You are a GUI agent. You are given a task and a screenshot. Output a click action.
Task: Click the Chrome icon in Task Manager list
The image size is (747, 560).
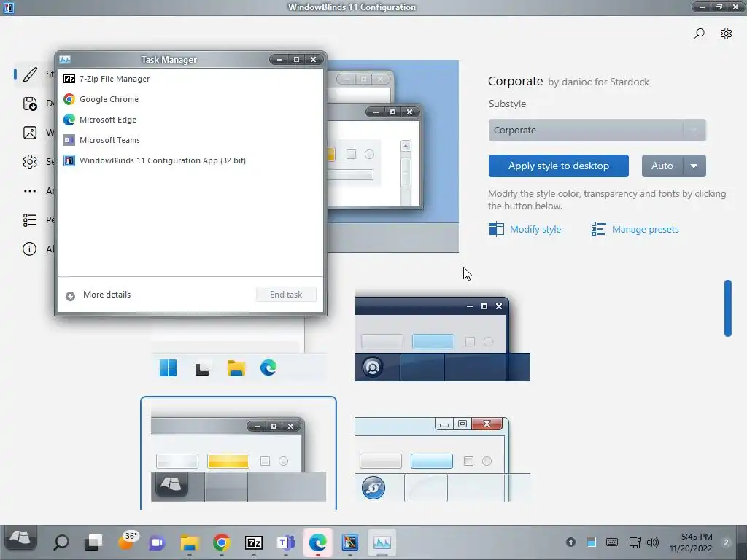coord(69,99)
